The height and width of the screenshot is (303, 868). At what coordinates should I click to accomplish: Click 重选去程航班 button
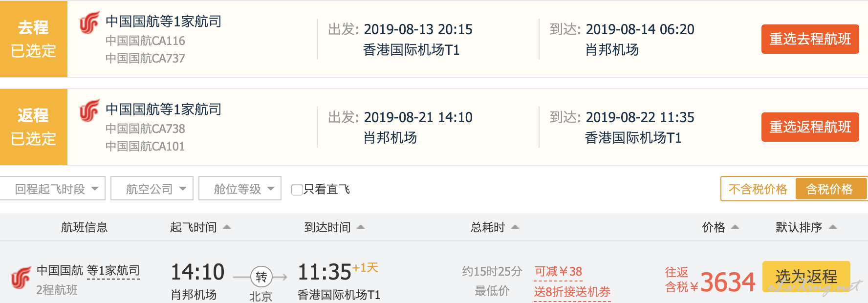(810, 39)
